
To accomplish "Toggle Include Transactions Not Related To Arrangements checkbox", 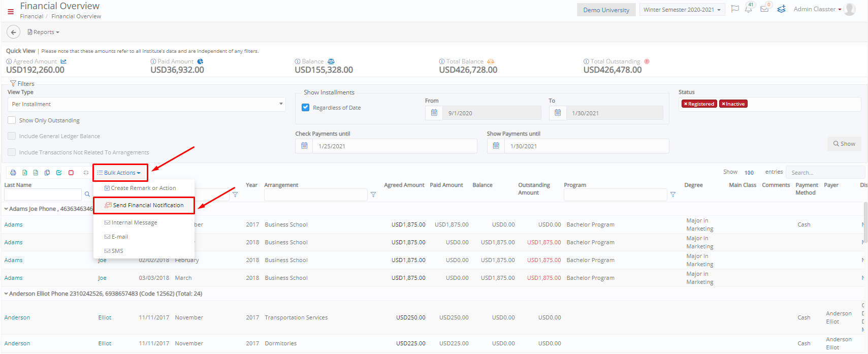I will (12, 152).
